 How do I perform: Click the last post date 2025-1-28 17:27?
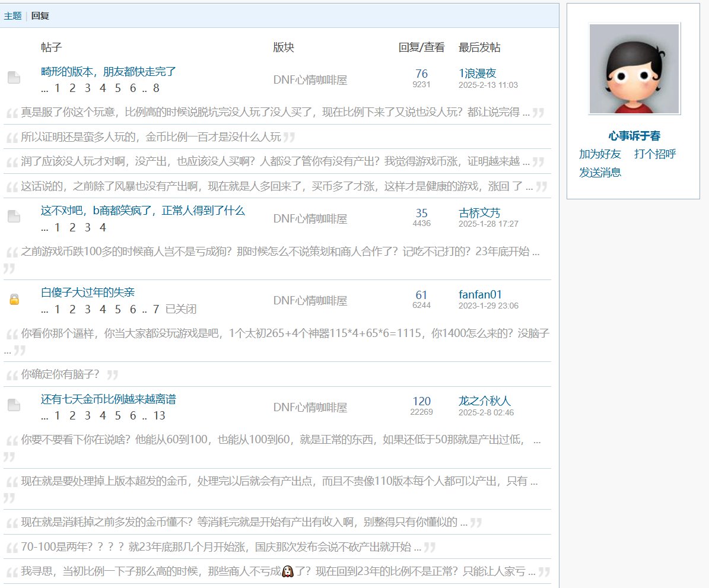(488, 224)
